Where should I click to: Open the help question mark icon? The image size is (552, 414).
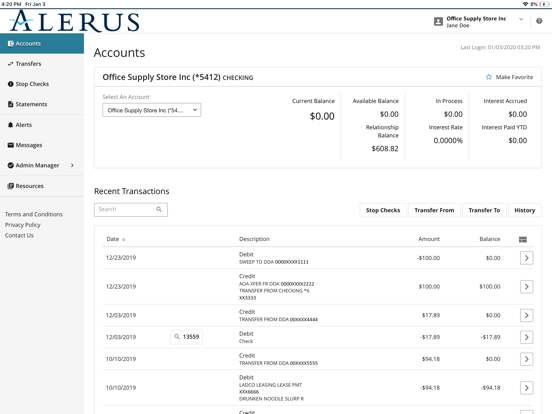click(x=539, y=21)
